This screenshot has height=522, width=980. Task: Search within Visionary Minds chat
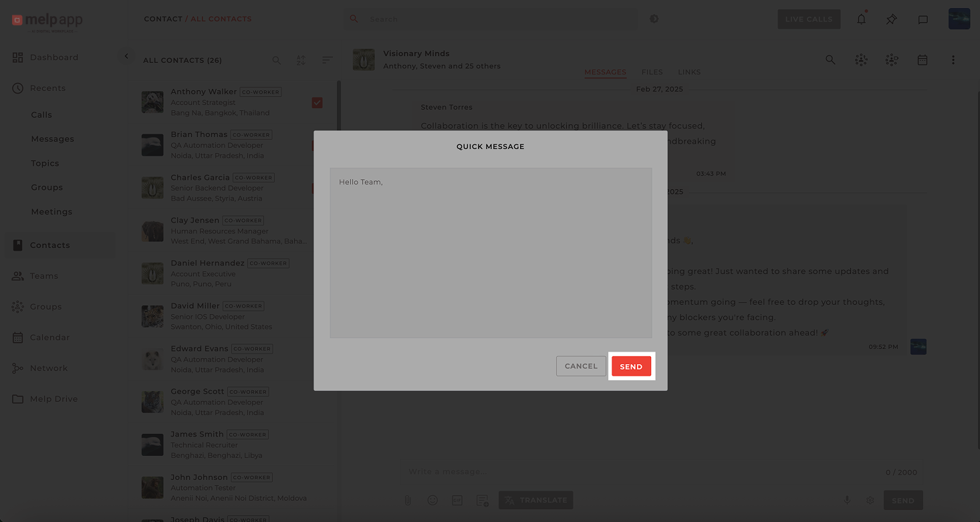pyautogui.click(x=830, y=60)
